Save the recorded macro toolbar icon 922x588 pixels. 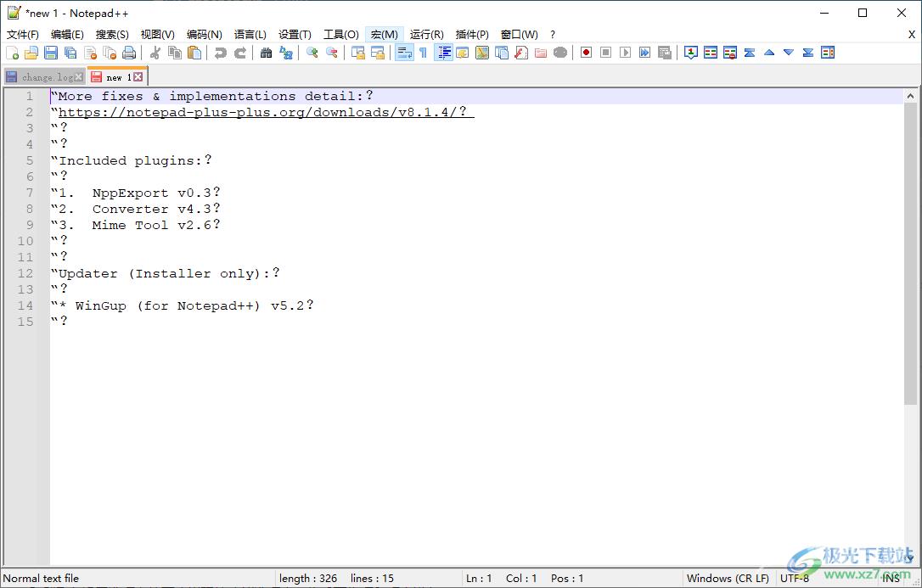click(x=665, y=53)
